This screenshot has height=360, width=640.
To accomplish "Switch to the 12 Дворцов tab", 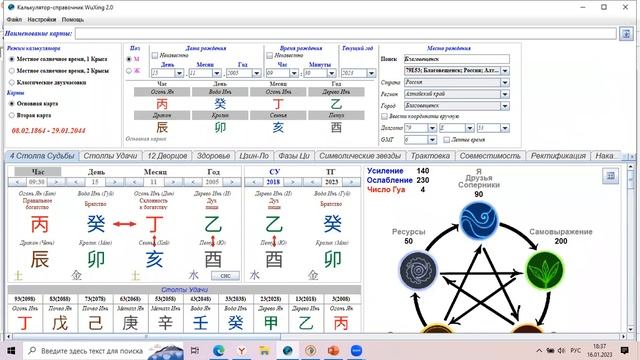I will point(167,156).
